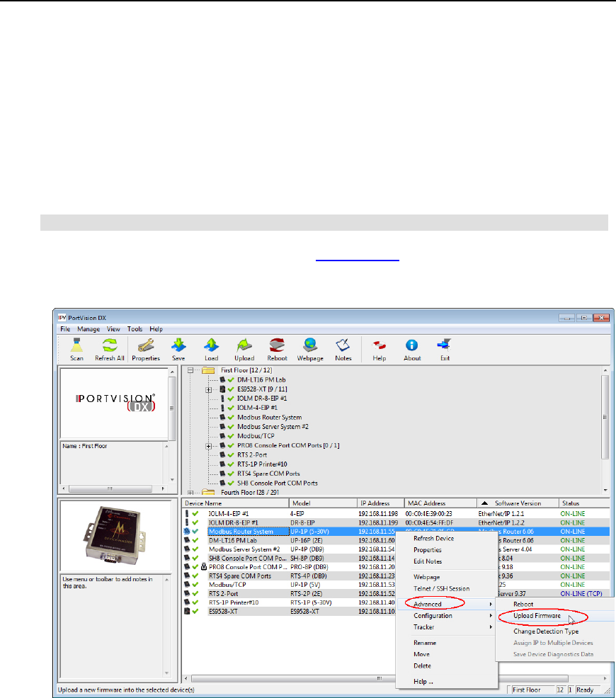
Task: Select Modbus Server System #2 in tree
Action: [273, 426]
